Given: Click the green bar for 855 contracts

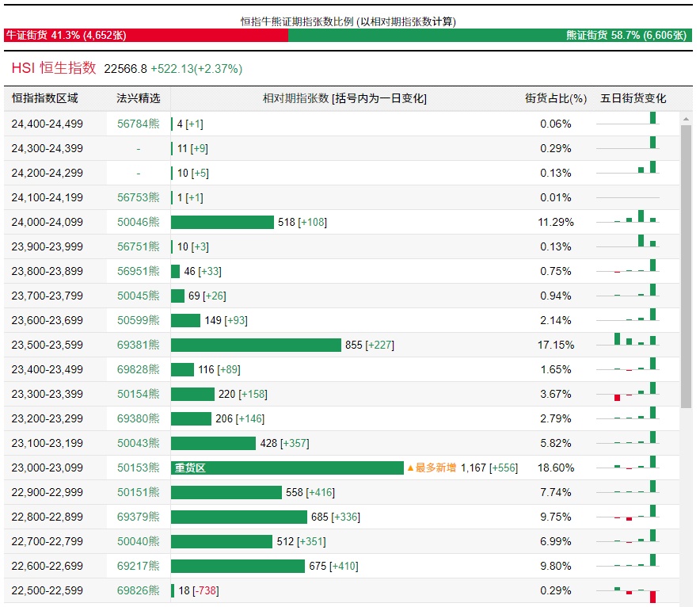Looking at the screenshot, I should (x=256, y=345).
